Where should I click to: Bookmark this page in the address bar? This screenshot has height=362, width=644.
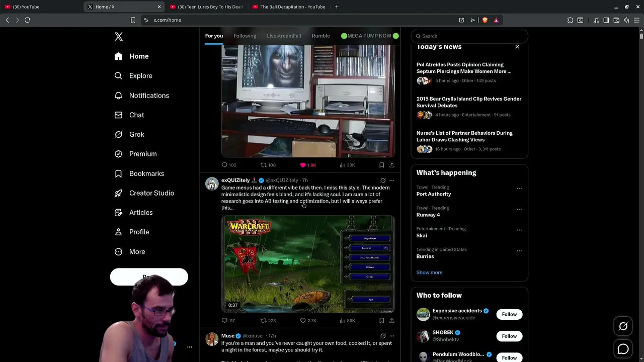[133, 20]
